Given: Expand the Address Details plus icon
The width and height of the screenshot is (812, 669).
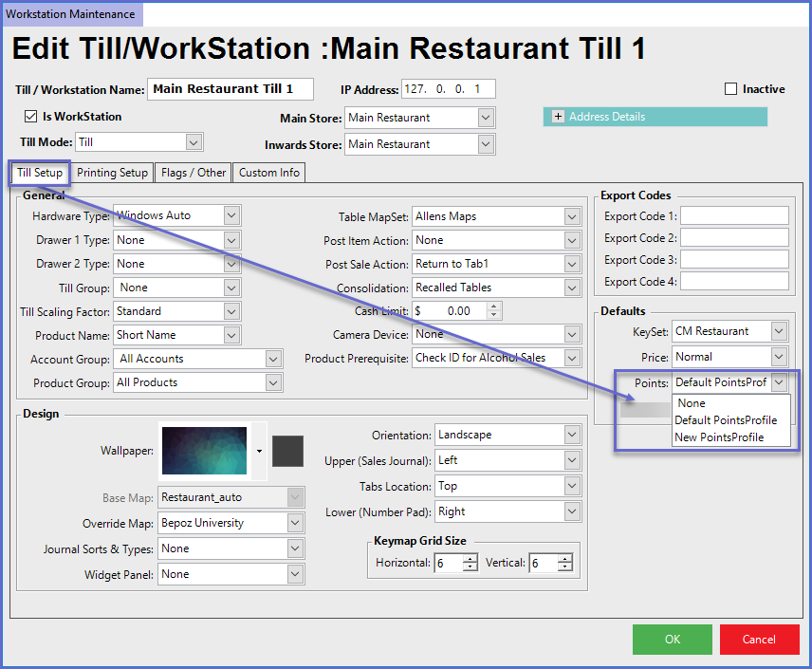Looking at the screenshot, I should pos(558,117).
